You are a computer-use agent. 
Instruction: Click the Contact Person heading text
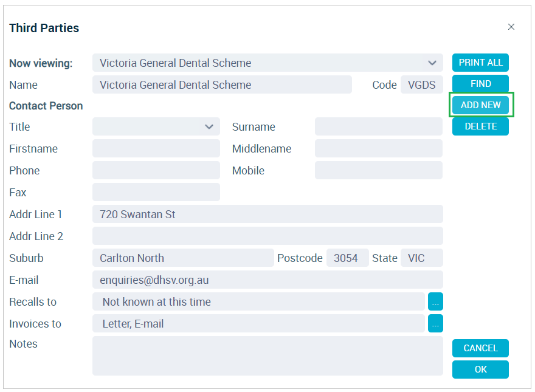(x=46, y=106)
